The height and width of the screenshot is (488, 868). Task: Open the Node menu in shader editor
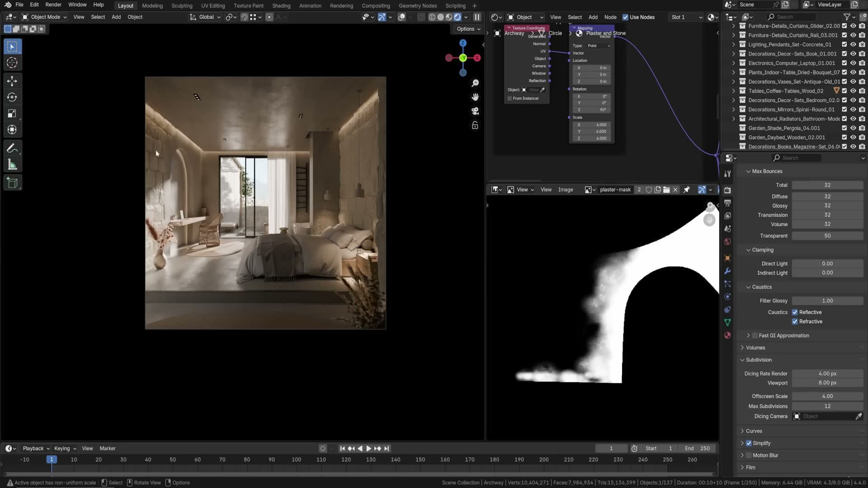(x=610, y=17)
